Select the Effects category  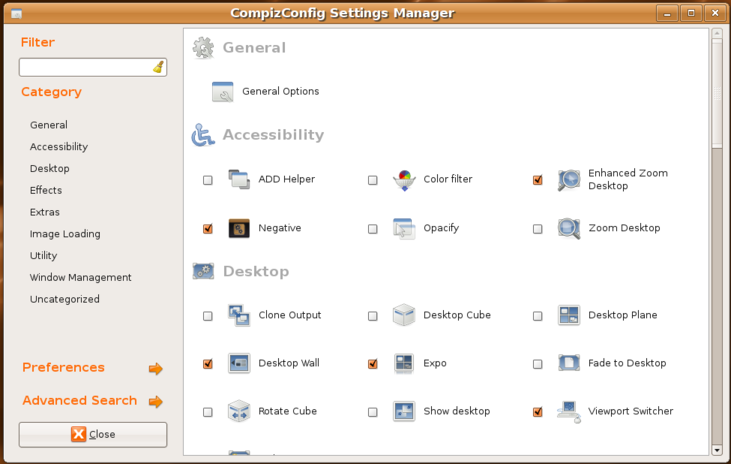(46, 190)
